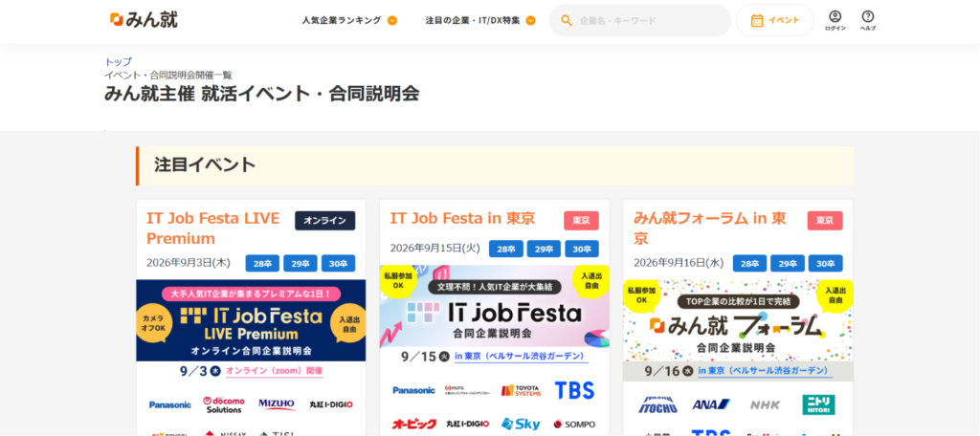Select 28卒 tag on IT Job Festa in 東京
The image size is (980, 436).
(x=506, y=249)
